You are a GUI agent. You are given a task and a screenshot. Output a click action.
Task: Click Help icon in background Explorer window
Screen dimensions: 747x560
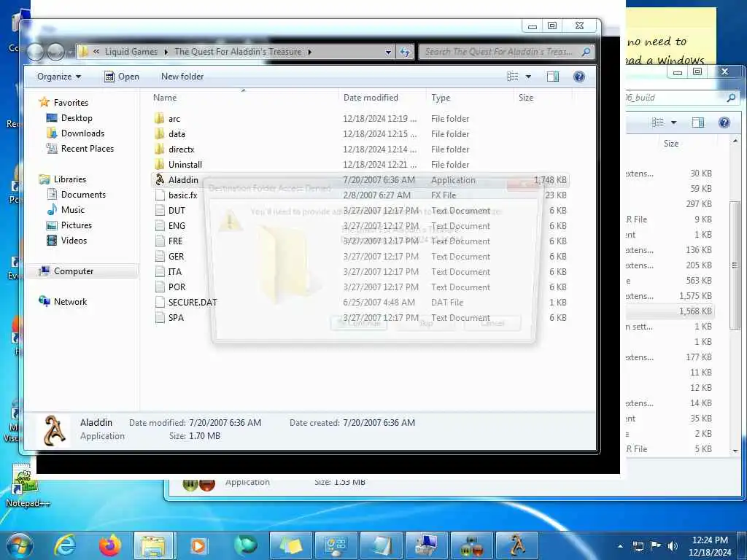point(724,122)
